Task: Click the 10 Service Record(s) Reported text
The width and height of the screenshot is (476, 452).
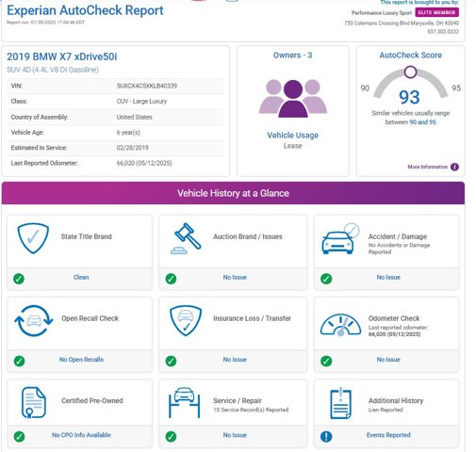Action: pos(251,410)
